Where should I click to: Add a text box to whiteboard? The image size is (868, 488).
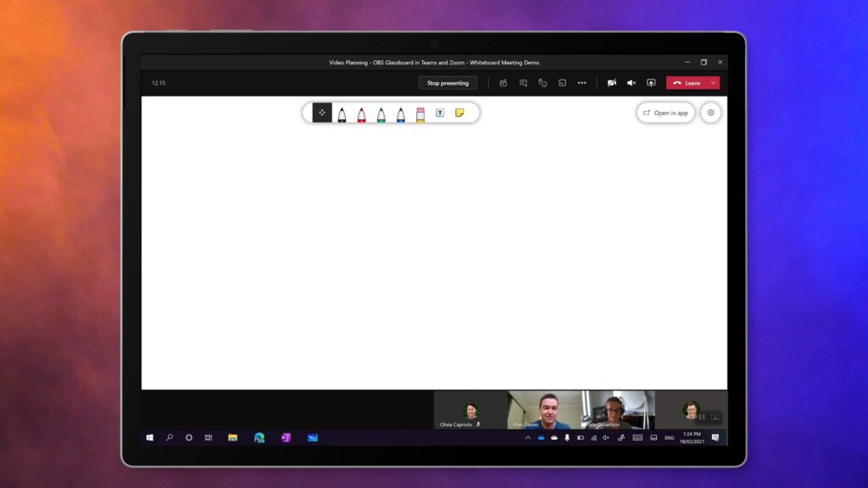click(440, 113)
